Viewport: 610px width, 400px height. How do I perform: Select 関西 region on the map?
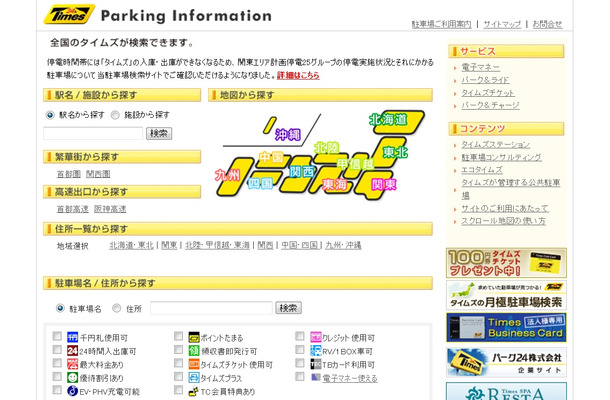[x=302, y=171]
